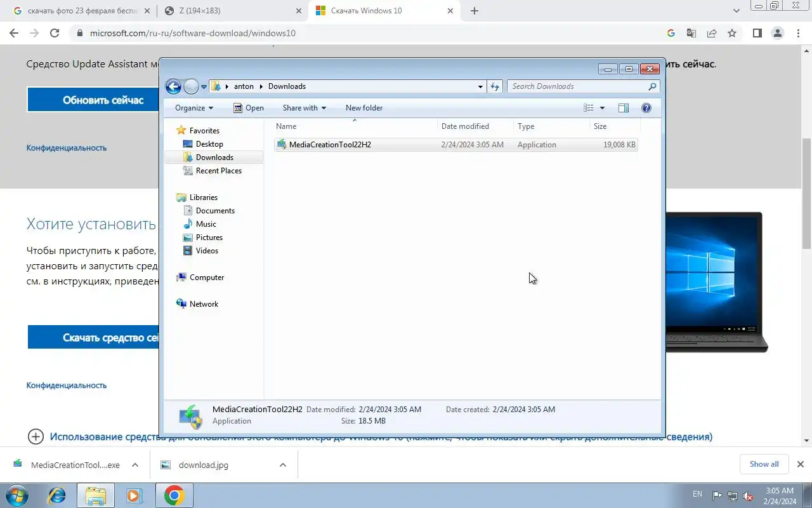Viewport: 812px width, 508px height.
Task: Switch to Chrome in the taskbar
Action: pyautogui.click(x=174, y=495)
